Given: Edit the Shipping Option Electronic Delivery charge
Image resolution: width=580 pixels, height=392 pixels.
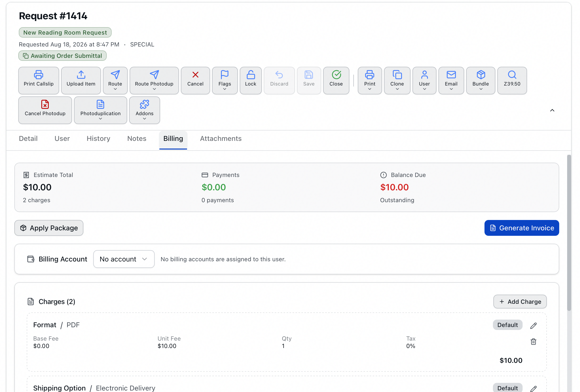Looking at the screenshot, I should pyautogui.click(x=533, y=389).
